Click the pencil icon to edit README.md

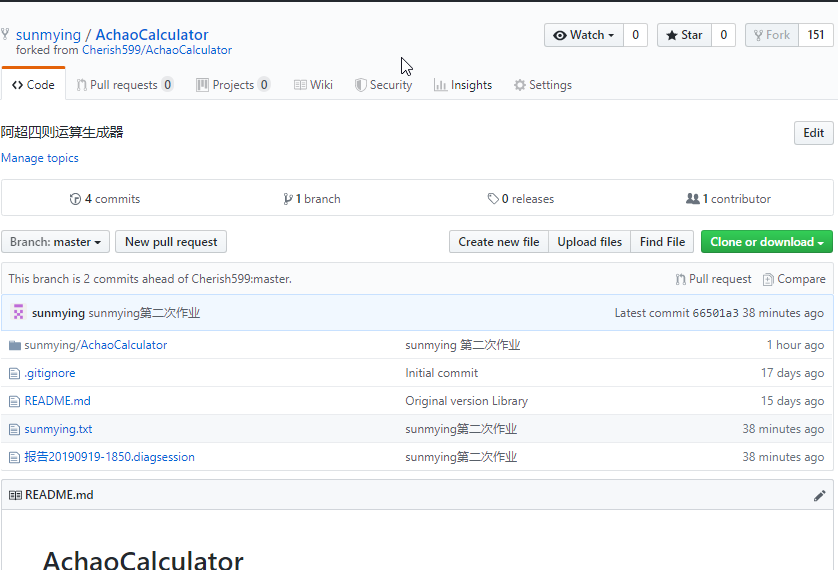(x=819, y=496)
